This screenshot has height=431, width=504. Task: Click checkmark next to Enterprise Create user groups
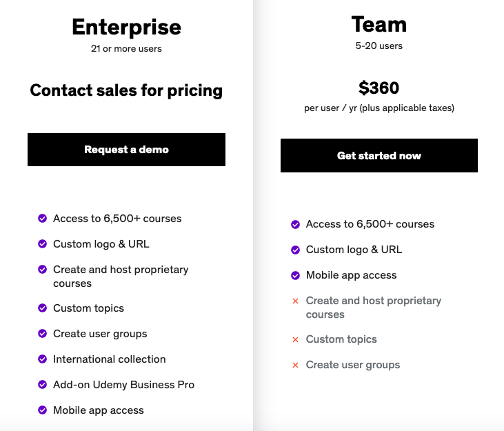42,334
